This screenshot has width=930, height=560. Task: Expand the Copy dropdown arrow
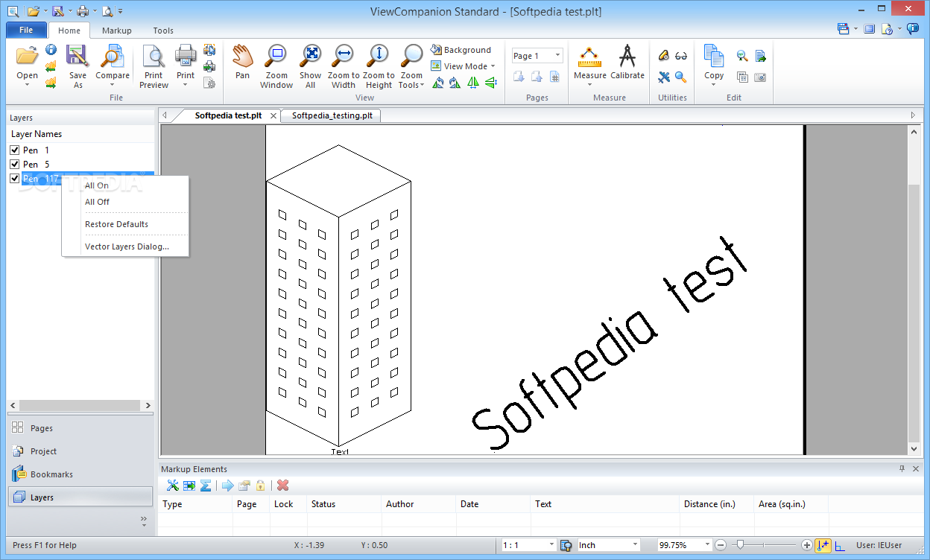(714, 84)
